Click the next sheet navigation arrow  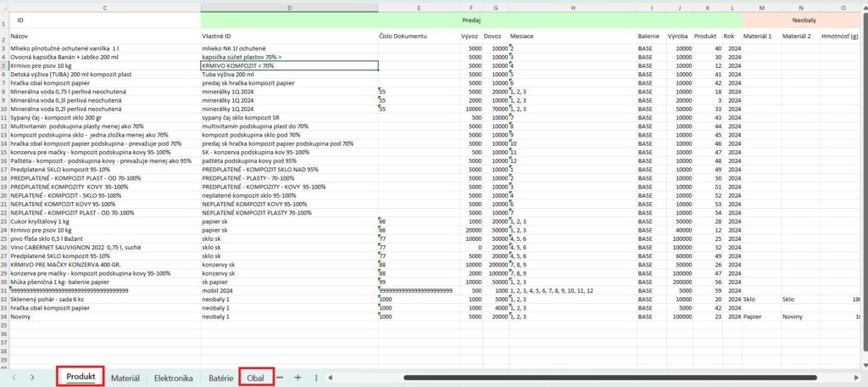(31, 378)
